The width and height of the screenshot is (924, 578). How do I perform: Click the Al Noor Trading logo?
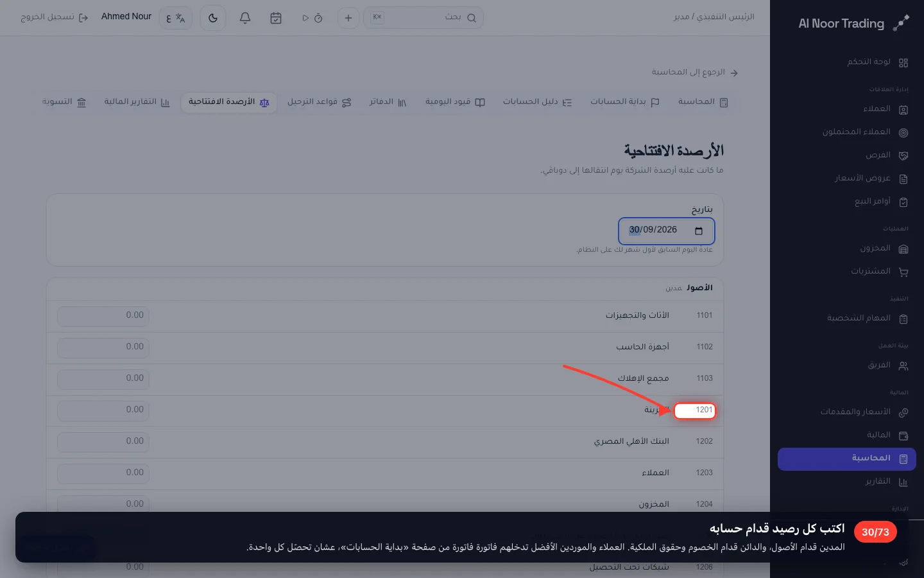854,24
